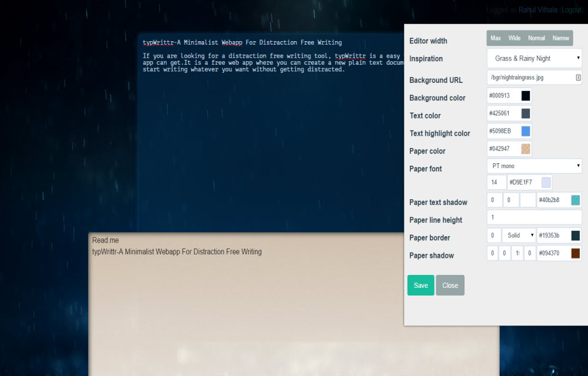Click the paragraph starting 'If you are looking'

pos(273,62)
